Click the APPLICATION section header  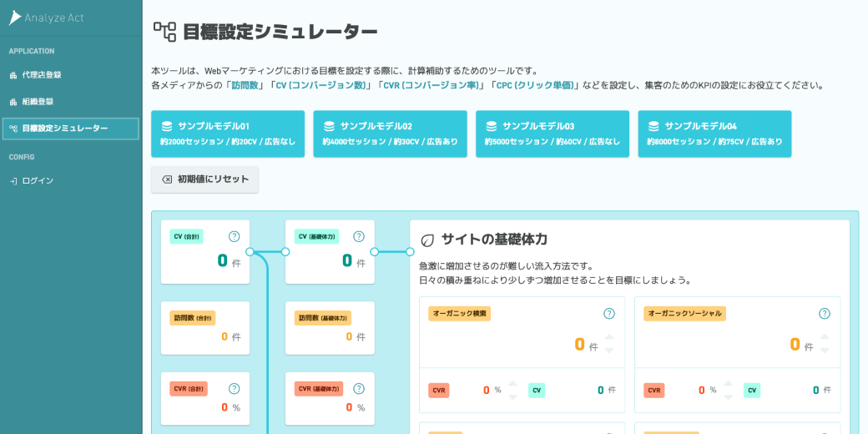click(32, 51)
